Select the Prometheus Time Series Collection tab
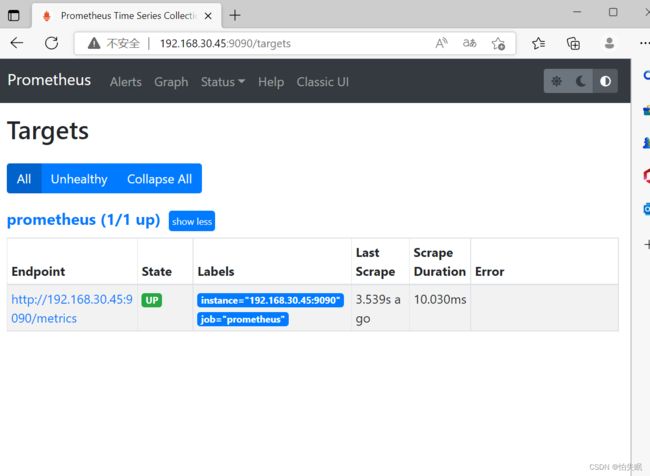The image size is (650, 476). coord(126,16)
